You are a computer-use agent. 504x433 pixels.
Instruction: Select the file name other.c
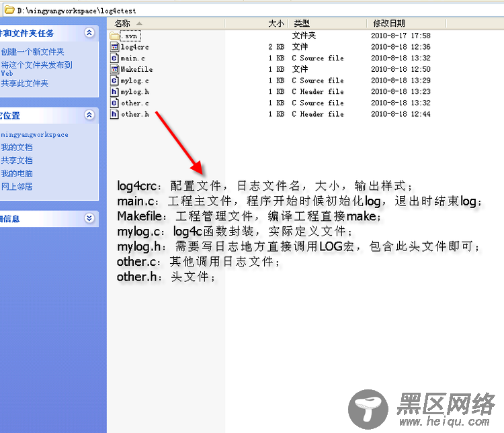(135, 103)
